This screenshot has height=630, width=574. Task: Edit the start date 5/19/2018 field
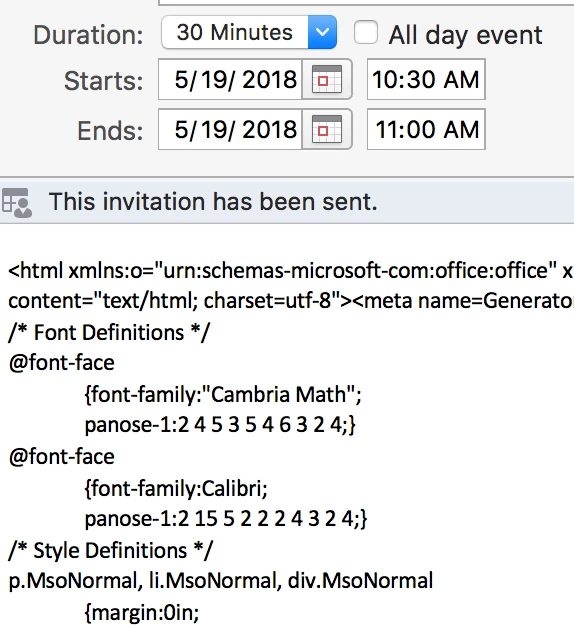230,79
